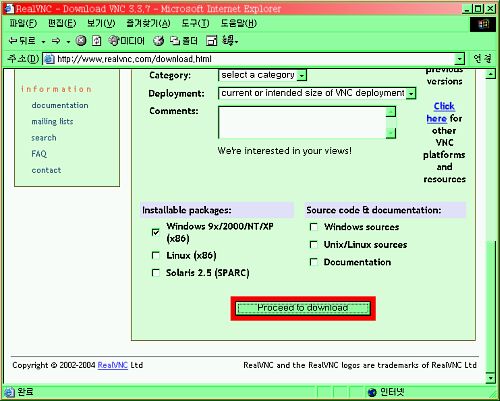Click the fullscreen window toolbar icon
This screenshot has height=401, width=500.
coord(211,41)
